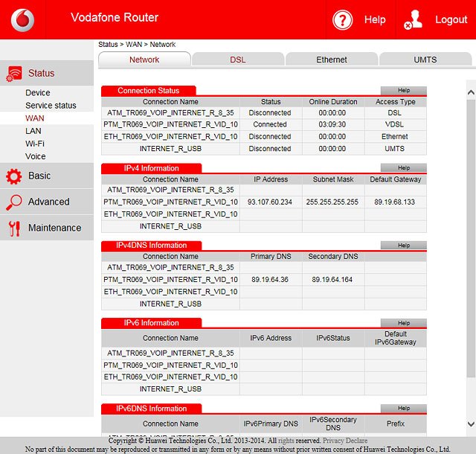
Task: Click INTERNET_R_USB in Connection Status table
Action: click(170, 149)
